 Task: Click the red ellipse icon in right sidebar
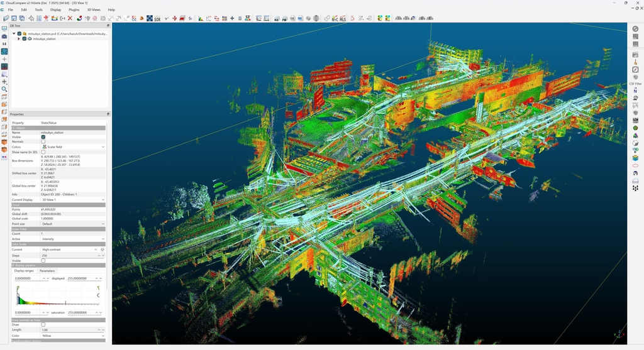point(635,165)
